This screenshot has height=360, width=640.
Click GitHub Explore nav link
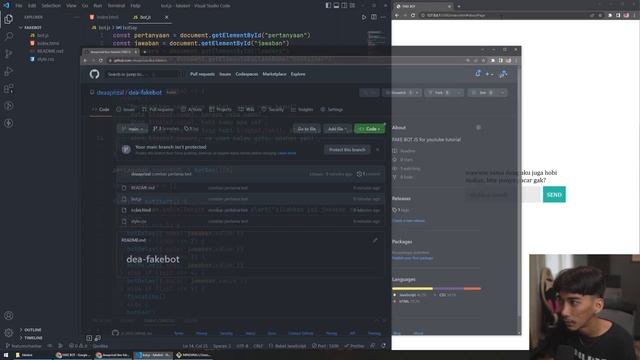tap(298, 74)
